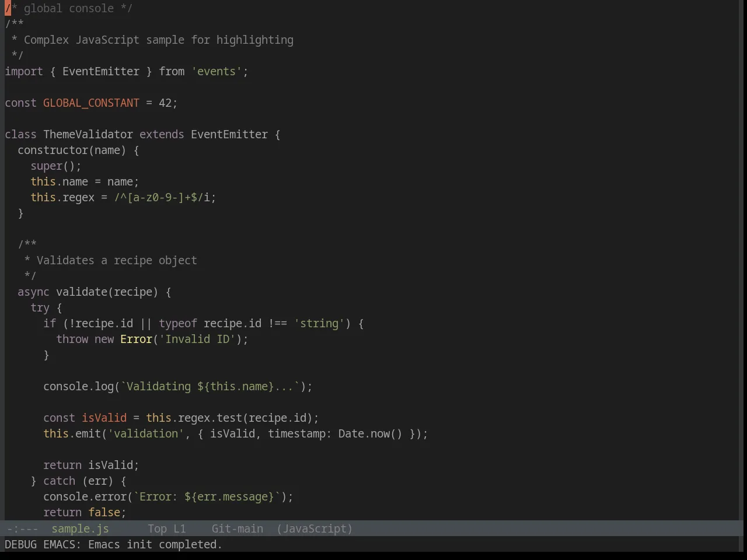The width and height of the screenshot is (747, 560).
Task: Click the (JavaScript) major mode indicator
Action: tap(315, 528)
